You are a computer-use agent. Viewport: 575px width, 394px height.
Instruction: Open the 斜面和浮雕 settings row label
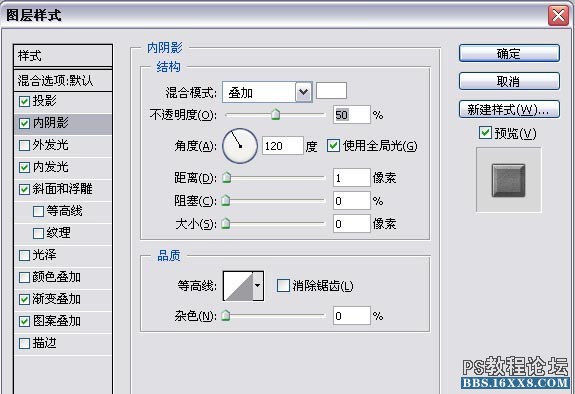click(62, 189)
